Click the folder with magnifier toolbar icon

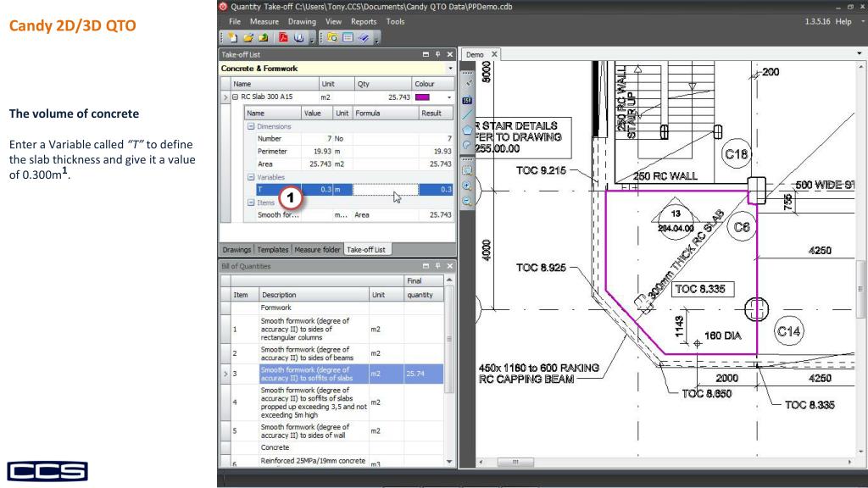tap(332, 37)
